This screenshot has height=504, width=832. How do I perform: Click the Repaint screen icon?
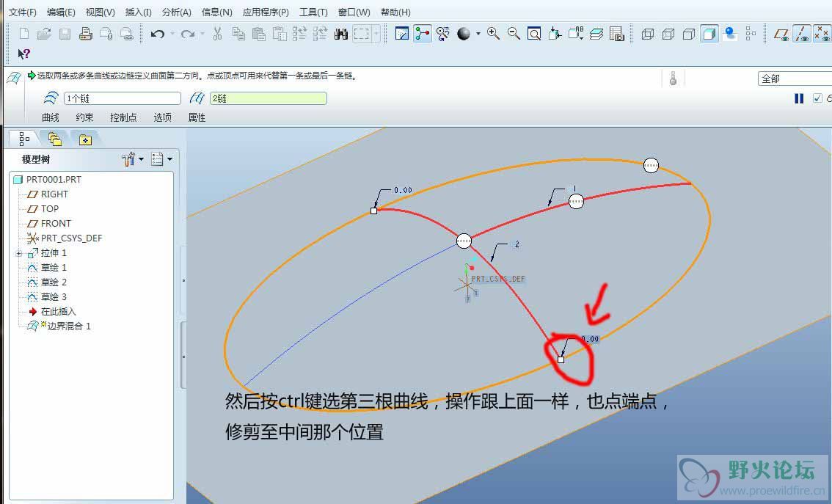(x=401, y=34)
